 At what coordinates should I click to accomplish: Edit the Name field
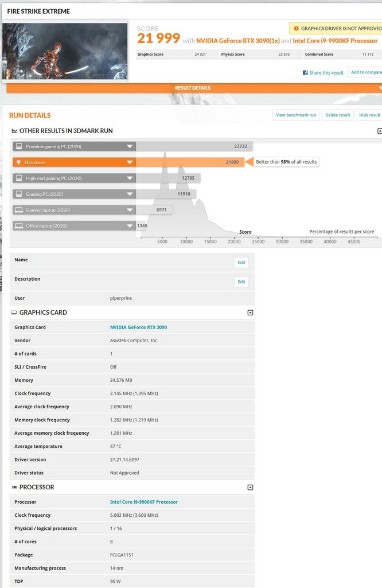point(241,262)
